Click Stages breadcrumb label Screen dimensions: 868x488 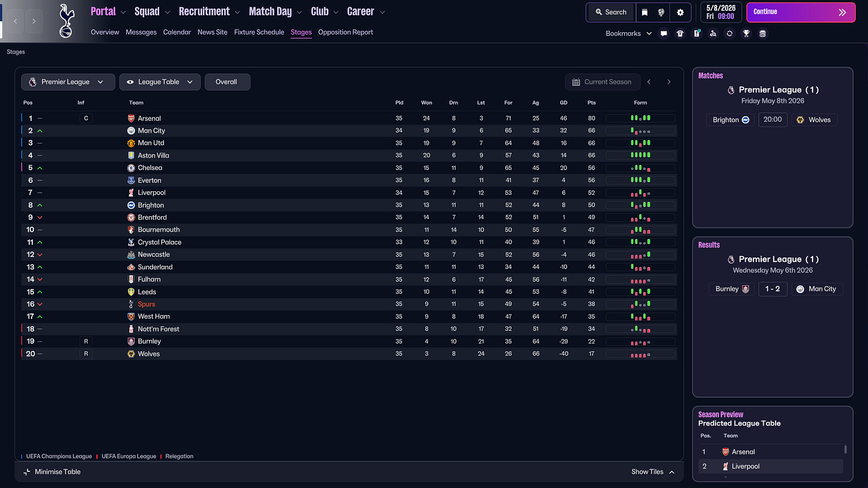(x=16, y=52)
